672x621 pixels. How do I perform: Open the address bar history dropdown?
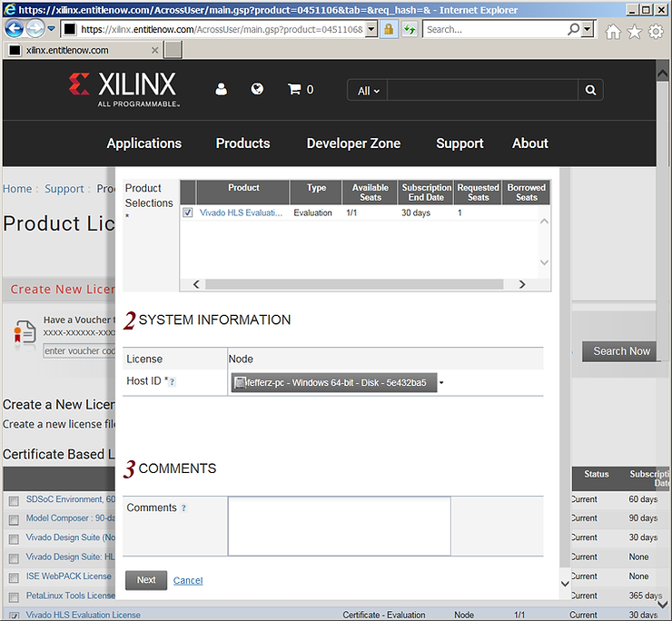(371, 29)
